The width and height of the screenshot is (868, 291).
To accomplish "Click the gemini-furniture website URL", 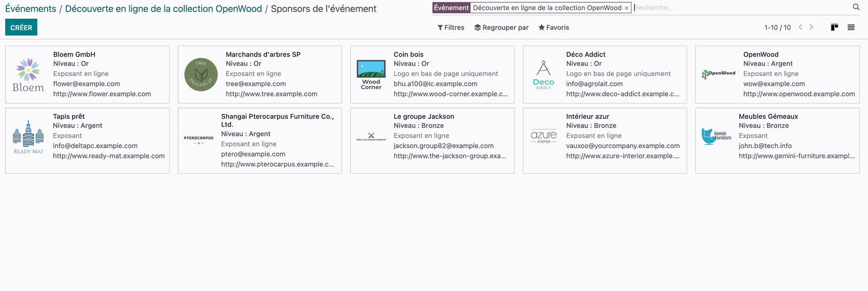I will (x=797, y=156).
